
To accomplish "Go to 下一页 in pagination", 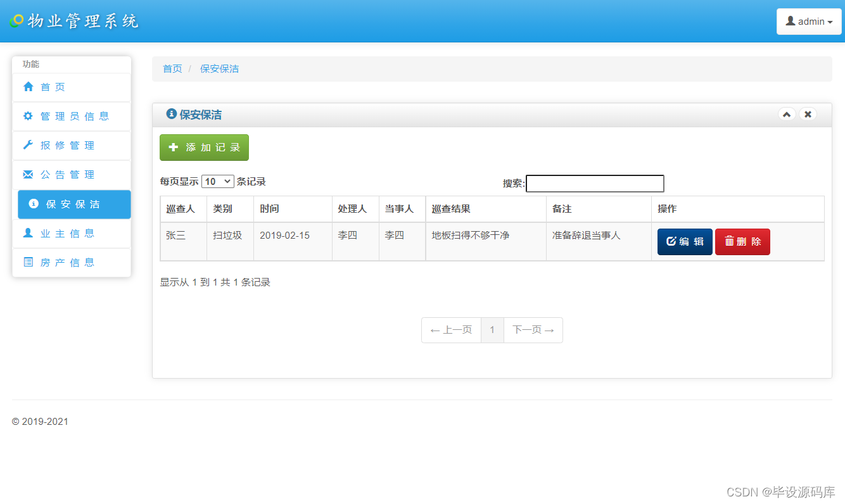I will pos(533,330).
